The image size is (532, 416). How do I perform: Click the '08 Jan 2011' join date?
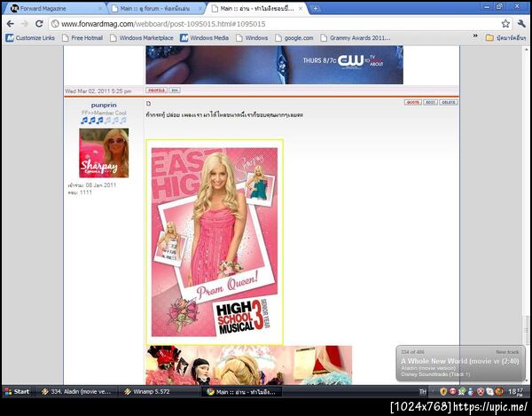pyautogui.click(x=101, y=184)
